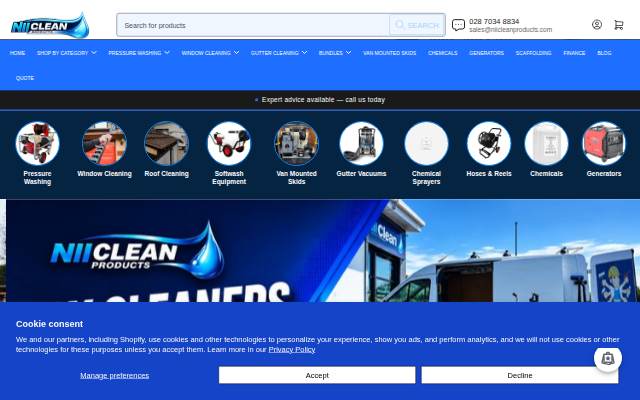640x400 pixels.
Task: Open Manage preferences link
Action: point(115,375)
